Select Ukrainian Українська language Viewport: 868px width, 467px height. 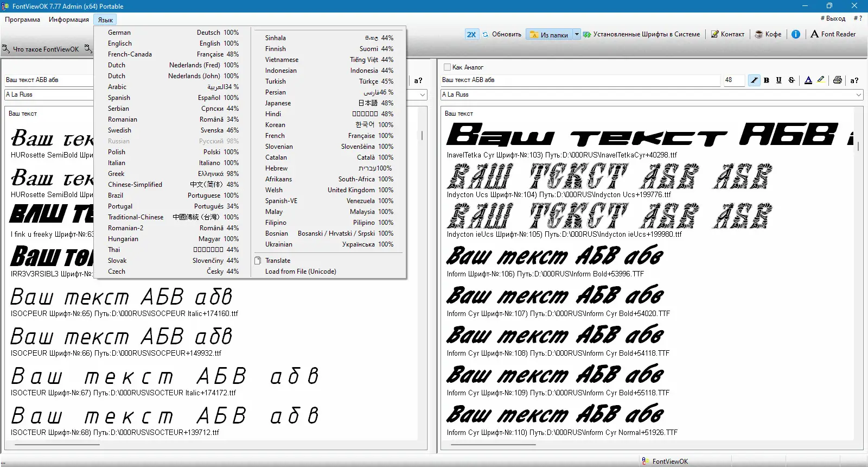coord(329,244)
